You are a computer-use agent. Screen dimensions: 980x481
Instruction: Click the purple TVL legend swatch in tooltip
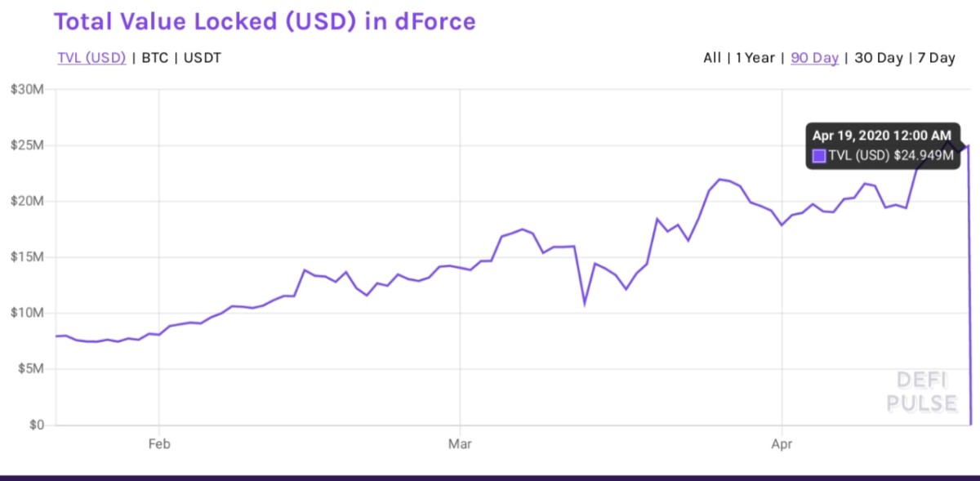pos(819,156)
